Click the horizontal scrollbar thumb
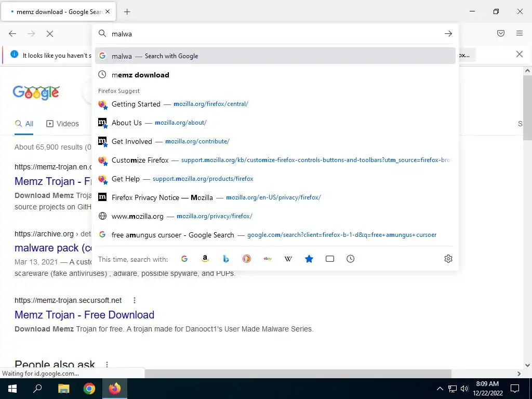Viewport: 532px width, 399px height. pyautogui.click(x=298, y=374)
